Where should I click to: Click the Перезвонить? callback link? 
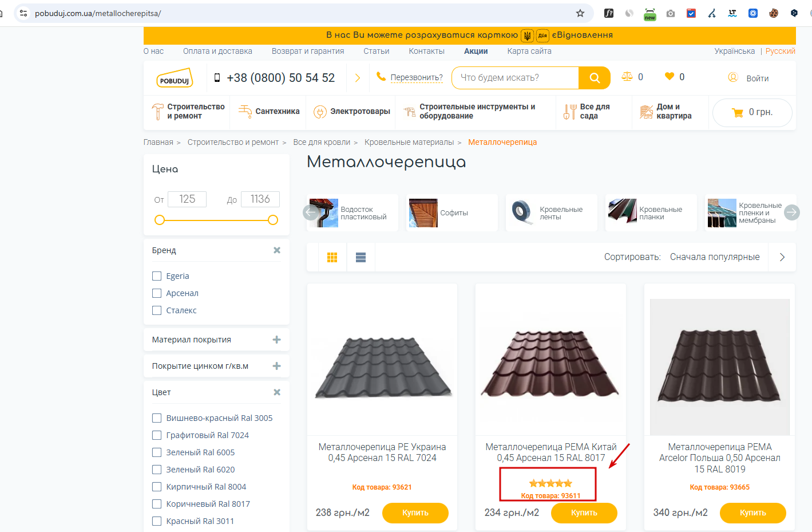pos(417,78)
